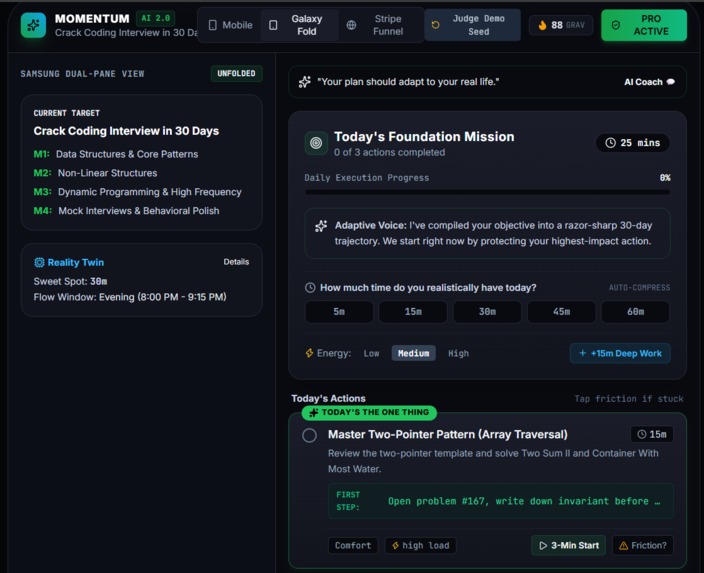Image resolution: width=704 pixels, height=573 pixels.
Task: Open Reality Twin Details
Action: 236,262
